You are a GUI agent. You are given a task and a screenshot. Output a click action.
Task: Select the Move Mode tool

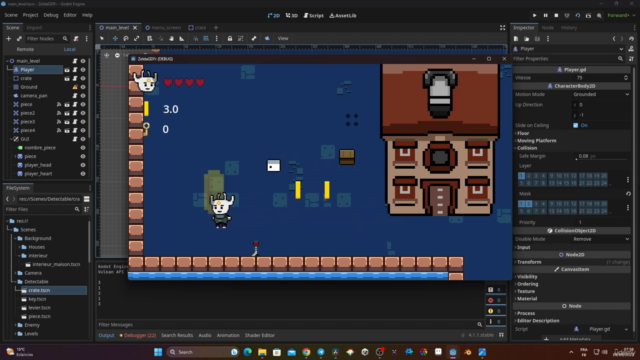(x=115, y=38)
